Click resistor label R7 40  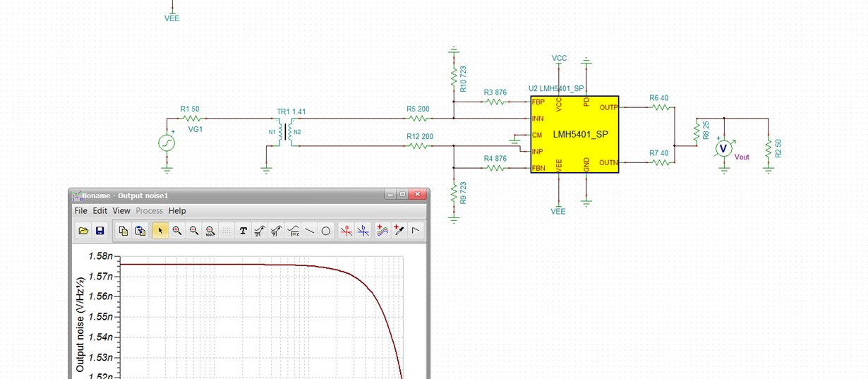[658, 153]
